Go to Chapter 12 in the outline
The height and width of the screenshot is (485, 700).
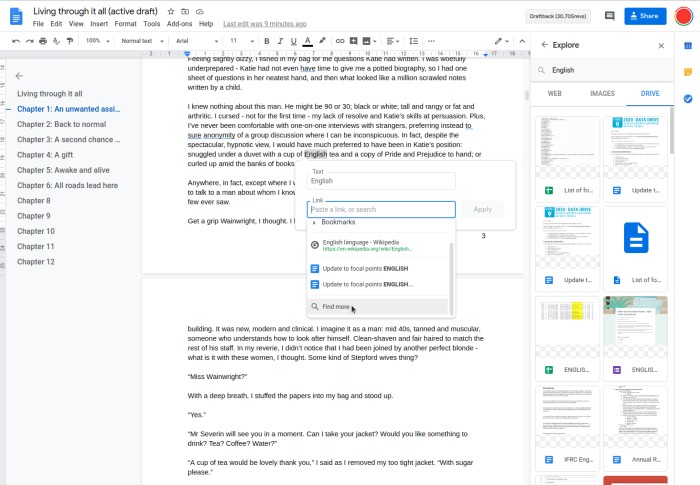tap(36, 262)
